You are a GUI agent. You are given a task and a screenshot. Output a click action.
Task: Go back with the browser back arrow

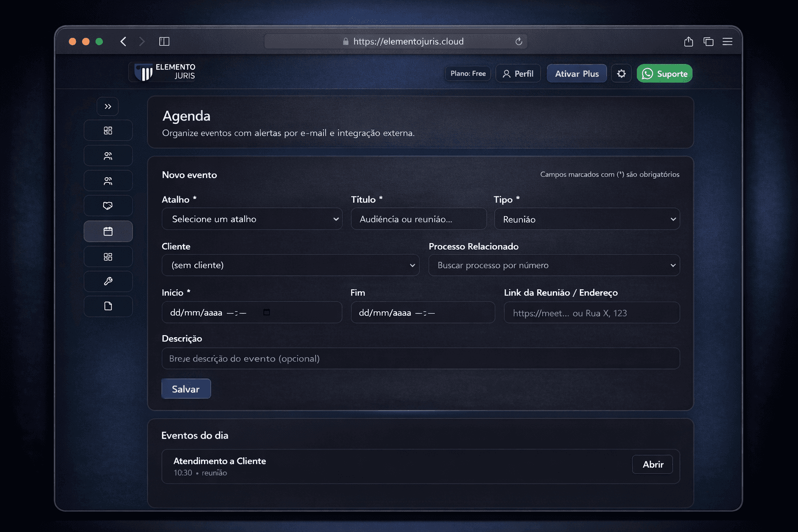coord(123,42)
